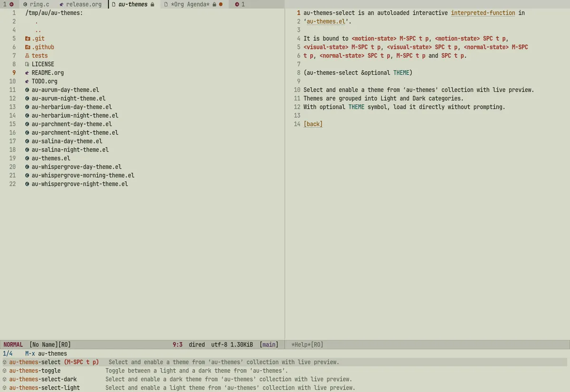The image size is (570, 392).
Task: Open au-aurum-night-theme.el in the dired list
Action: (x=68, y=98)
